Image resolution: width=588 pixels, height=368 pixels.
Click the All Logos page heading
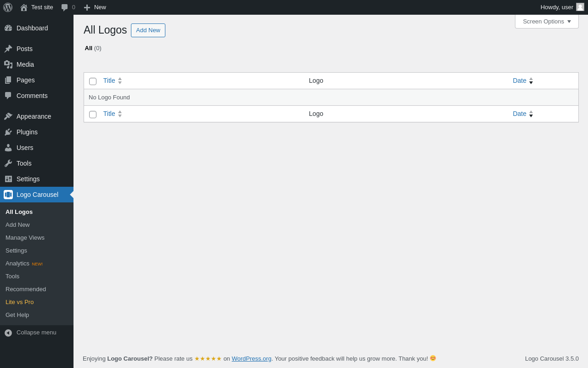tap(105, 30)
